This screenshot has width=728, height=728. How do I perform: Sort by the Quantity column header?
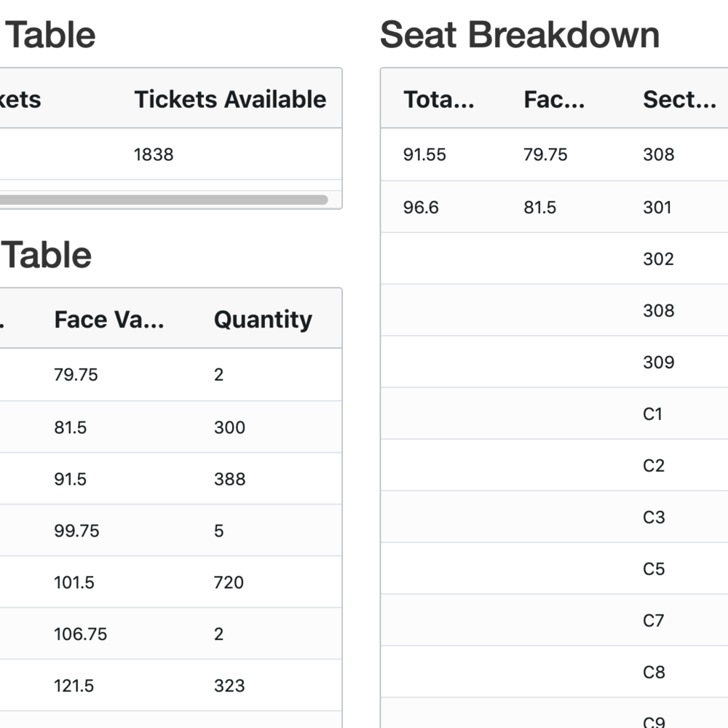pyautogui.click(x=263, y=320)
